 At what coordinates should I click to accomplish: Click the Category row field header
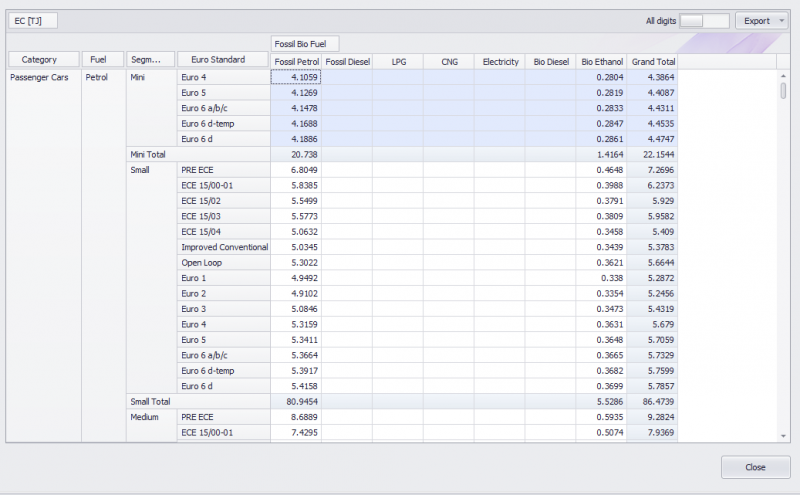click(x=44, y=60)
